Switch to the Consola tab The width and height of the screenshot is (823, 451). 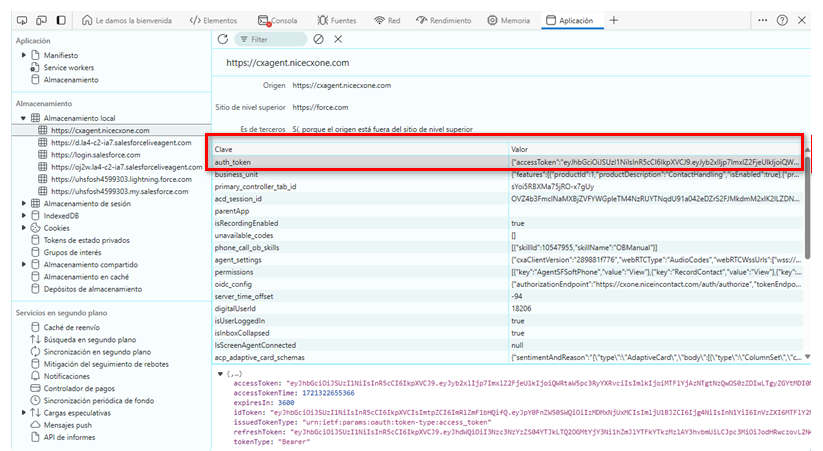tap(278, 20)
